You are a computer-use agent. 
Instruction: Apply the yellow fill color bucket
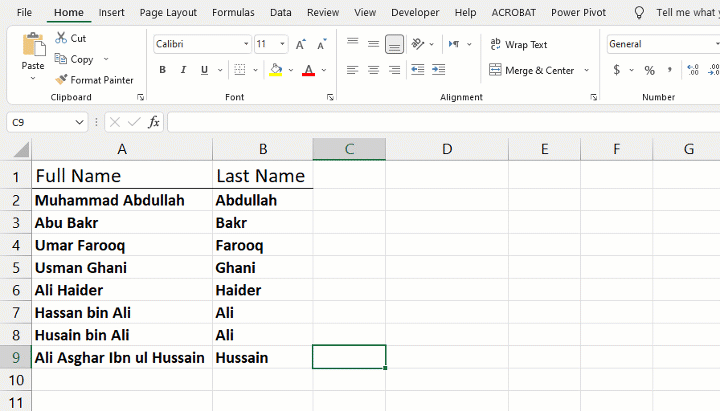click(276, 70)
